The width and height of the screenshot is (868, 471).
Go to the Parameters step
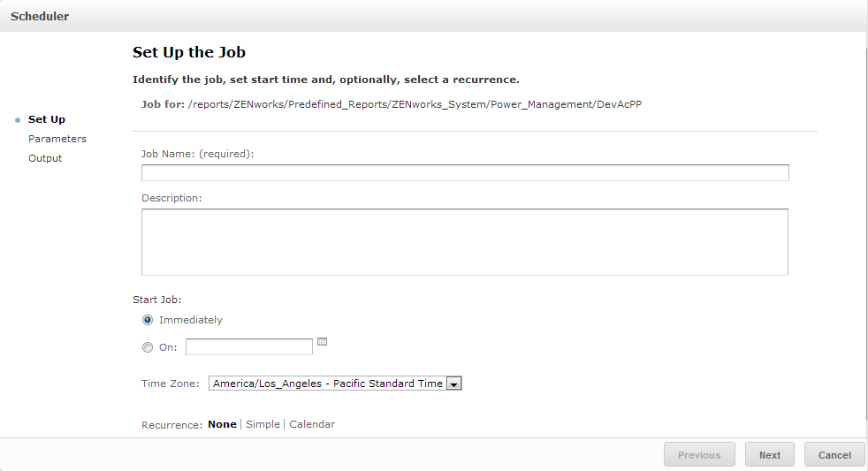(x=57, y=139)
